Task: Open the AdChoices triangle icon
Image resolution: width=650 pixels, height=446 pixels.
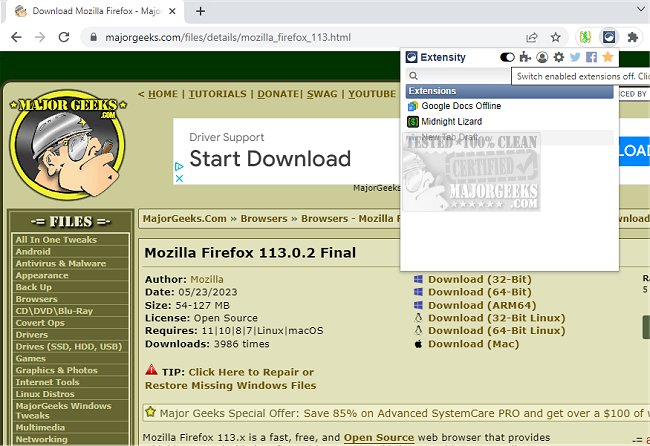Action: [x=179, y=167]
